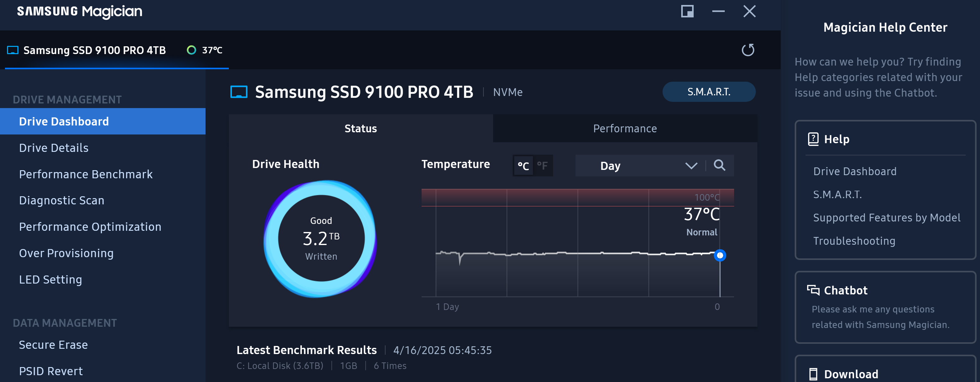Viewport: 980px width, 382px height.
Task: Click the blue temperature graph marker point
Action: 719,255
